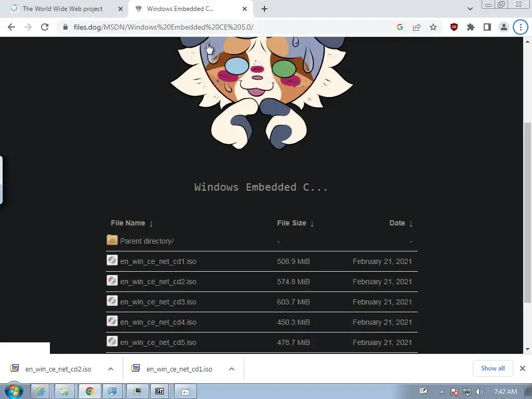
Task: Show hidden tray icons arrow
Action: 442,392
